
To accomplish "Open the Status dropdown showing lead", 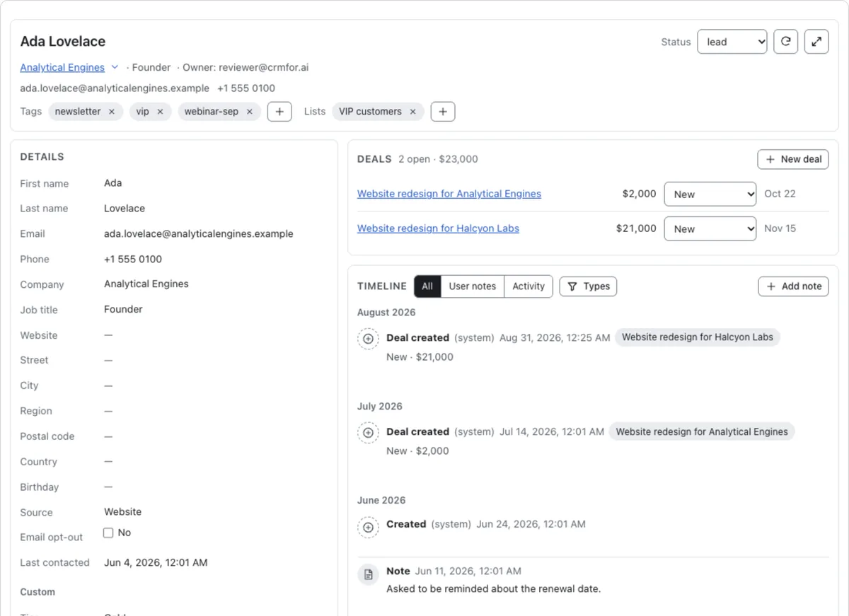I will click(732, 42).
